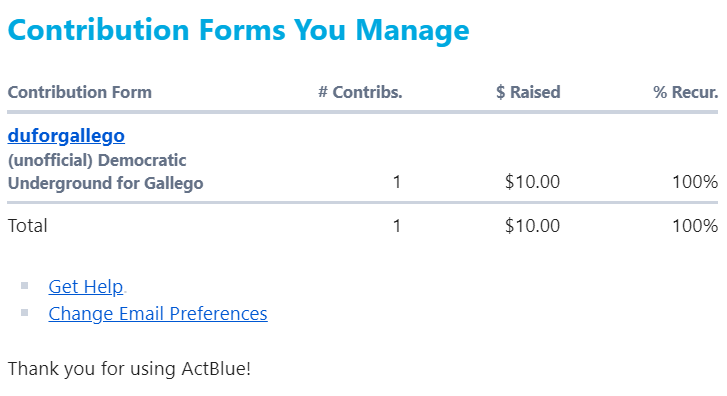The image size is (727, 396).
Task: Open the duforgallego contribution form link
Action: coord(66,136)
